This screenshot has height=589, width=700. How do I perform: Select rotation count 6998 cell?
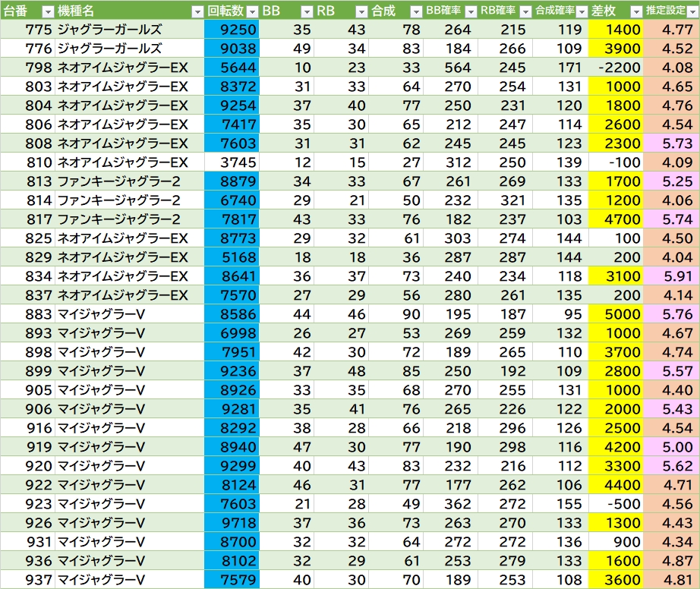click(x=232, y=333)
